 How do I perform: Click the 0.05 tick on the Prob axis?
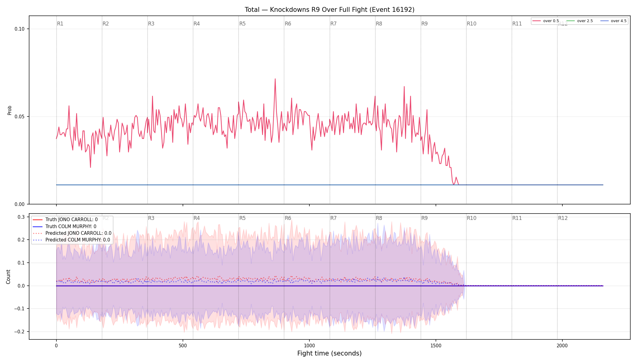pos(20,117)
